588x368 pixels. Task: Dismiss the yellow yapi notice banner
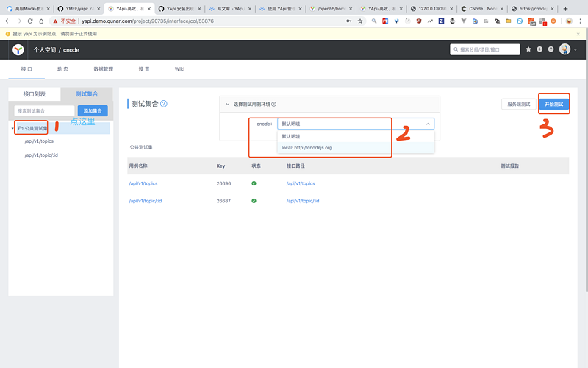(578, 34)
